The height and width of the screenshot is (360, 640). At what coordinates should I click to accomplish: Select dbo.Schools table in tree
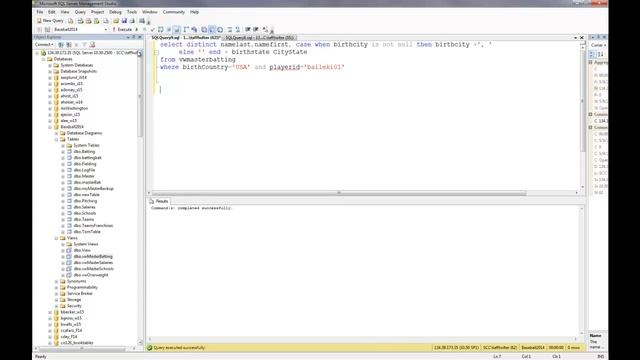click(85, 213)
